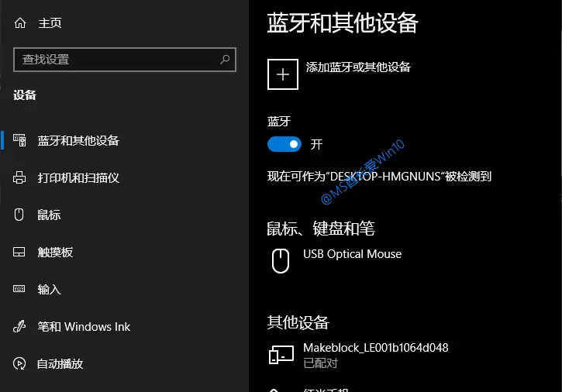Click the 开 label beside the Bluetooth toggle

316,144
